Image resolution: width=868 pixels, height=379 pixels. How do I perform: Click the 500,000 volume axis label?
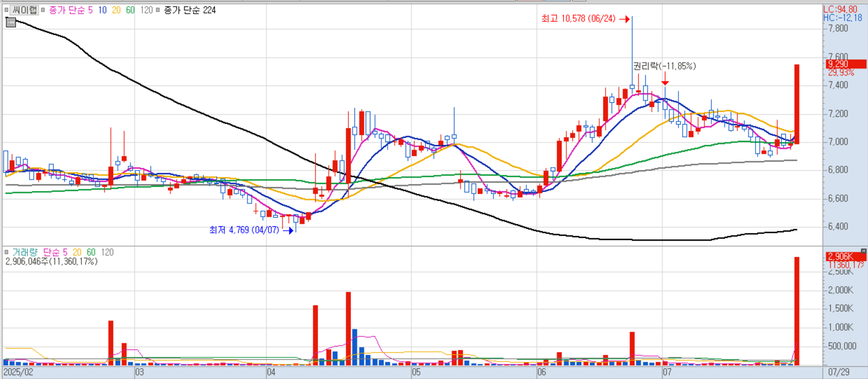(x=842, y=346)
